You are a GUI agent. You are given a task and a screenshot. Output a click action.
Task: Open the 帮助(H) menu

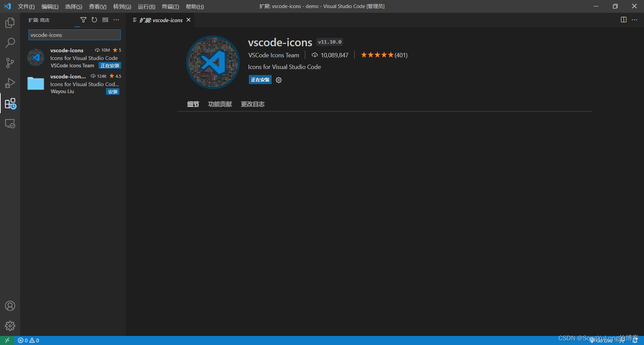pyautogui.click(x=195, y=7)
